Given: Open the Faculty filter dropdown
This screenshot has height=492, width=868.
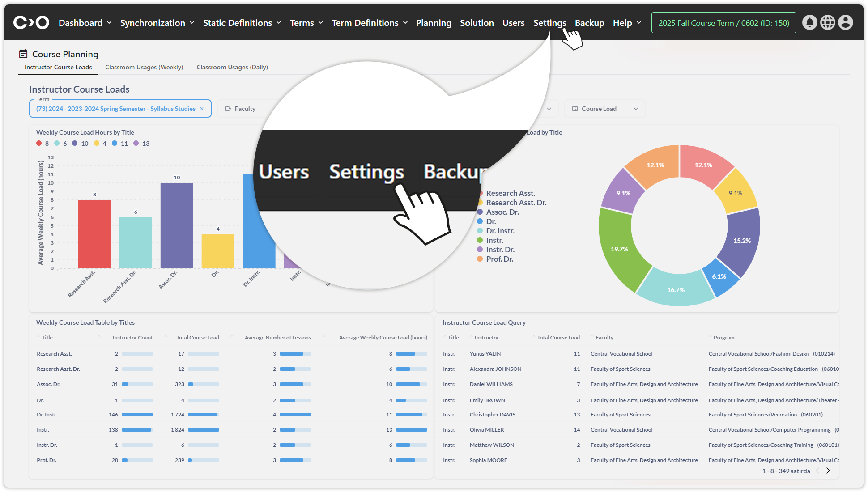Looking at the screenshot, I should pos(245,109).
